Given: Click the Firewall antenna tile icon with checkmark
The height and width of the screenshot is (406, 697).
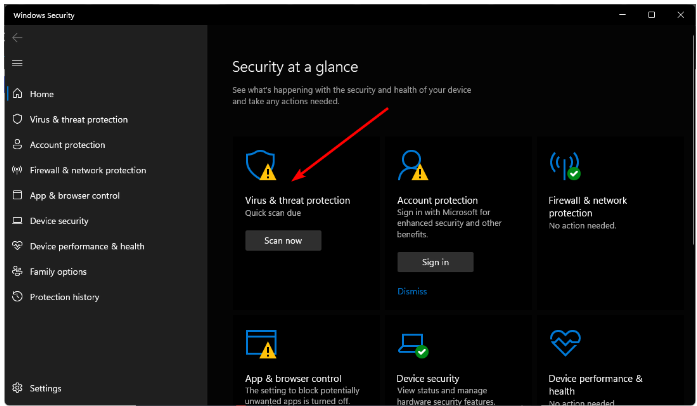Looking at the screenshot, I should [x=565, y=165].
